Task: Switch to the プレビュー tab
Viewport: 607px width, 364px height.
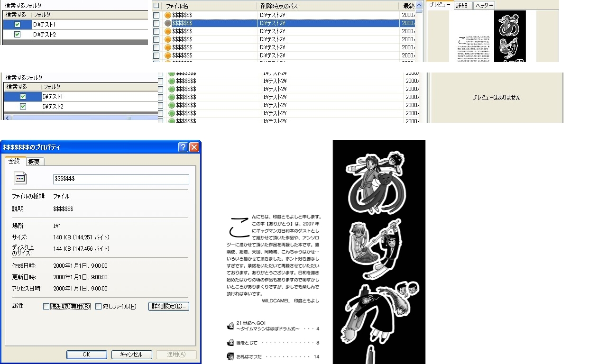Action: pyautogui.click(x=439, y=5)
